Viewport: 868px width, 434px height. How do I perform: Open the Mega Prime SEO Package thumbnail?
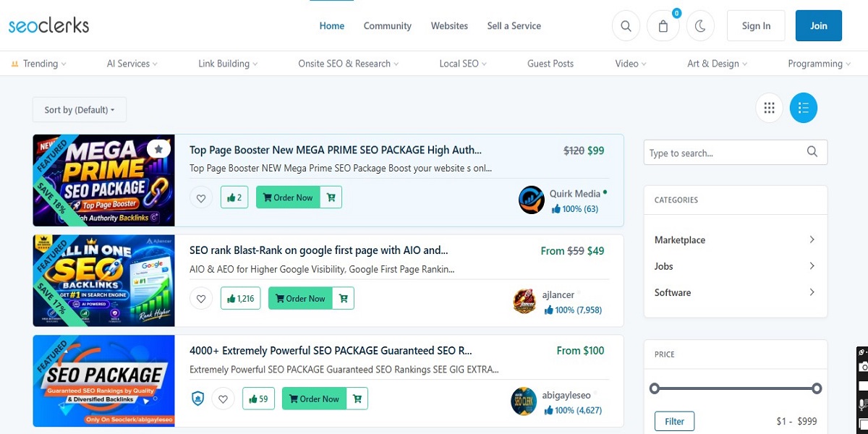103,181
